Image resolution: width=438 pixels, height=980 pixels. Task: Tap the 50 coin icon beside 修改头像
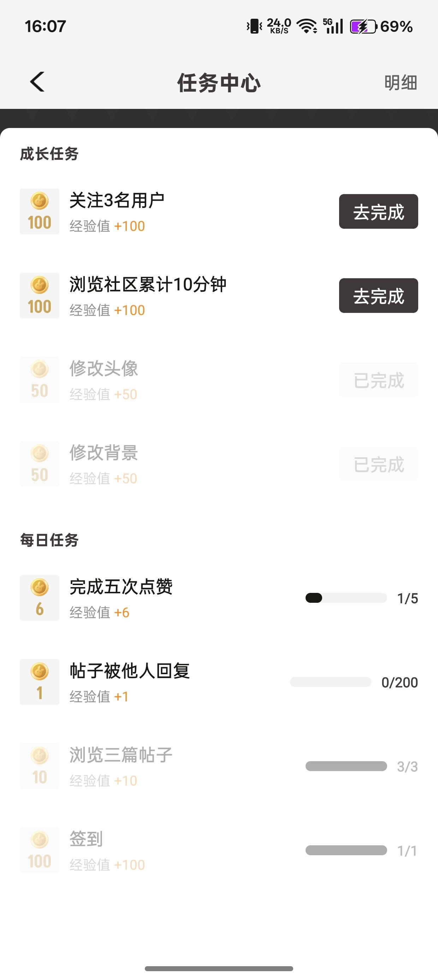point(40,380)
